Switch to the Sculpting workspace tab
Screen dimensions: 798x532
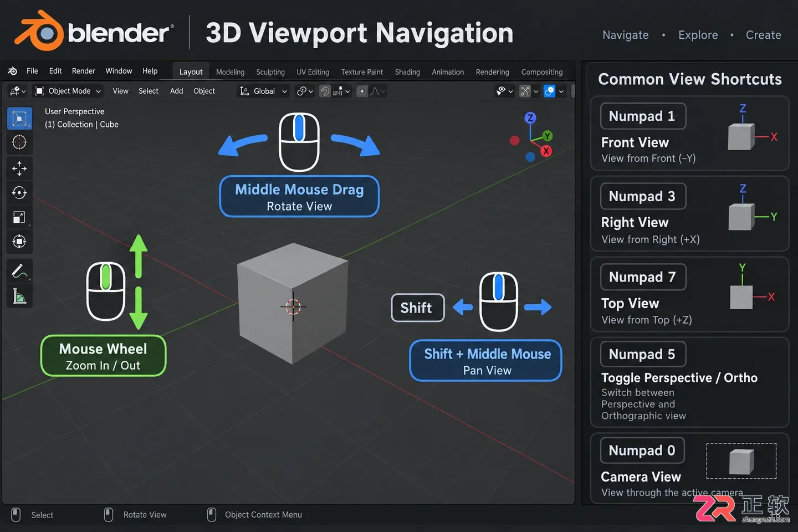tap(270, 72)
